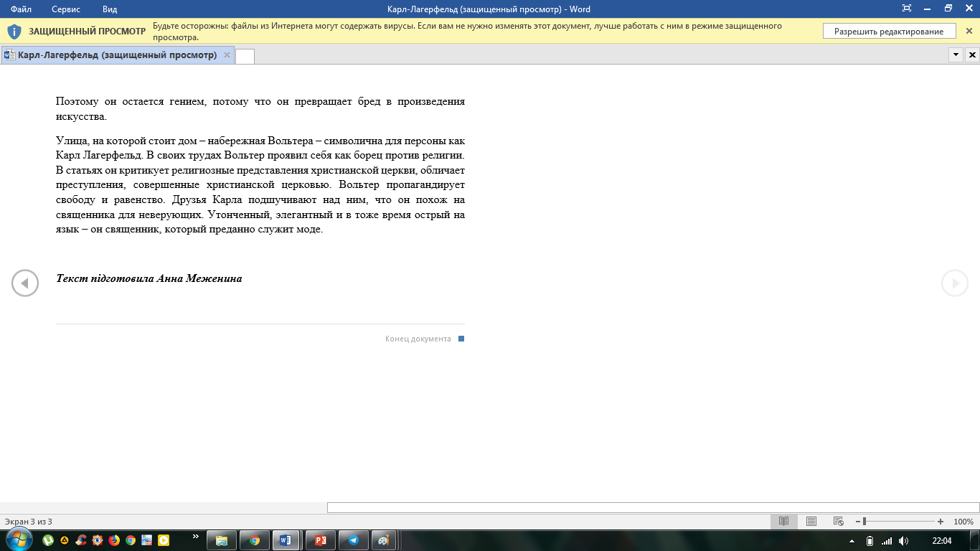This screenshot has height=551, width=980.
Task: Go to the previous screen arrow
Action: [x=25, y=283]
